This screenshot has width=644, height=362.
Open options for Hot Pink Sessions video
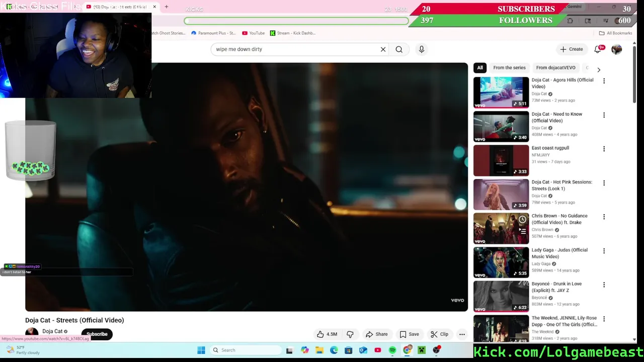tap(604, 183)
